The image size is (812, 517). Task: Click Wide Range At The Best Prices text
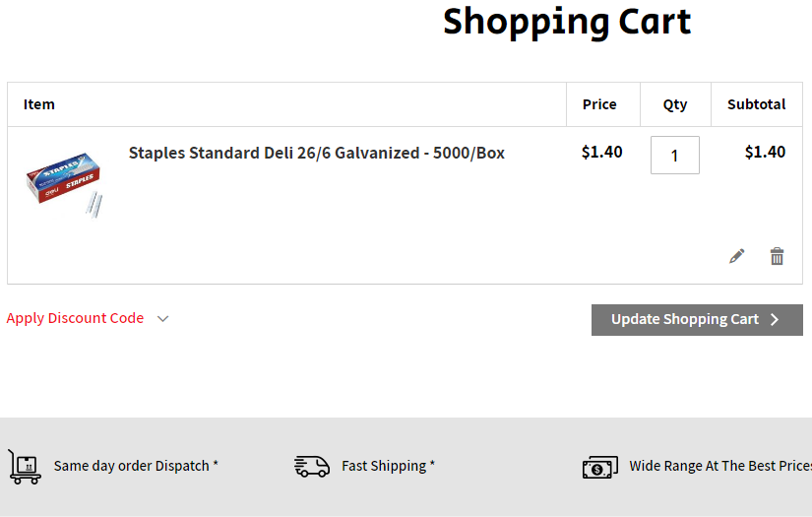click(x=720, y=466)
